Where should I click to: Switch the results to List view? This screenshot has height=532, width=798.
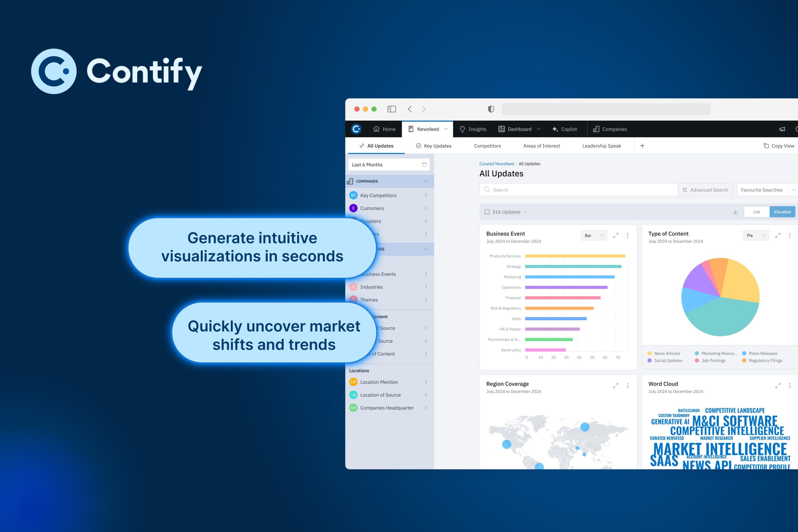coord(756,211)
